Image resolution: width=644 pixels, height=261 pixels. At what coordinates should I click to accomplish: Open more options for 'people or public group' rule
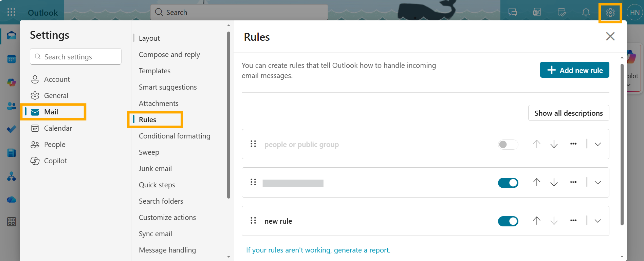click(573, 144)
